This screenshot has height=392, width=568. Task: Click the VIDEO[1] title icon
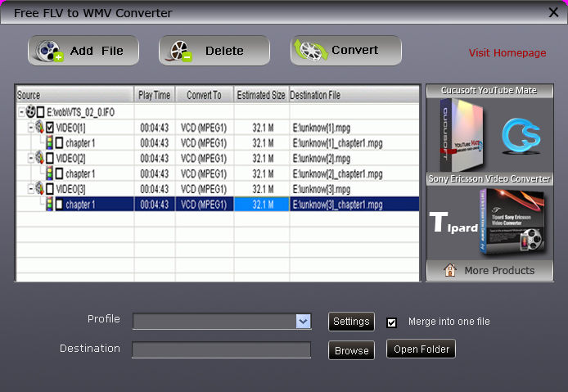(x=39, y=127)
